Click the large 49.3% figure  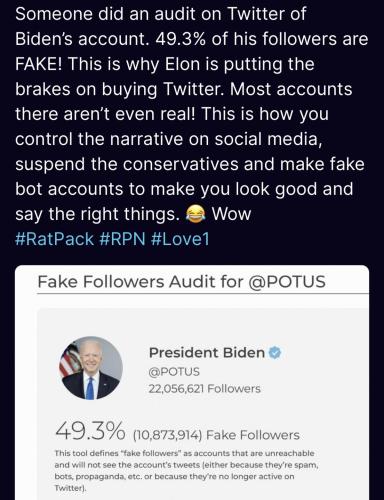click(x=90, y=431)
